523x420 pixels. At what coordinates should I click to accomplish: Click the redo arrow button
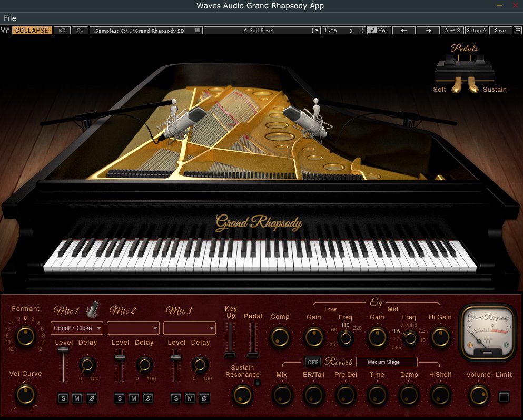80,31
